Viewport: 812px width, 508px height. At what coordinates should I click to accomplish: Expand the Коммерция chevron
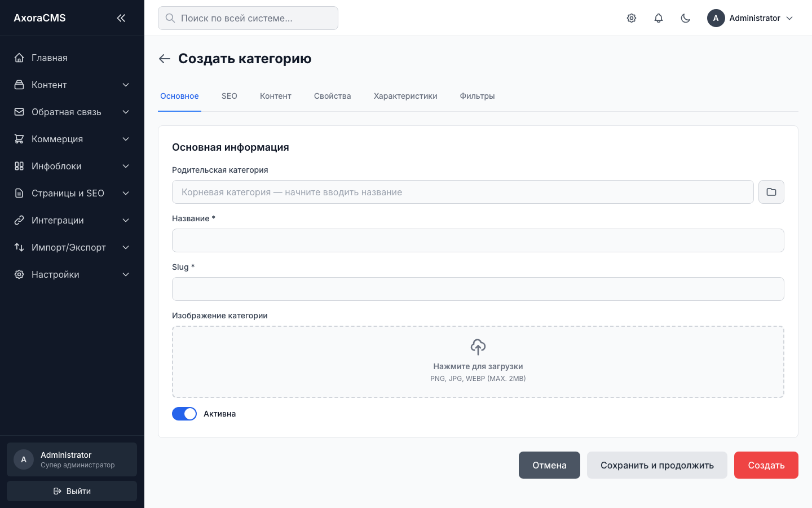click(x=126, y=139)
